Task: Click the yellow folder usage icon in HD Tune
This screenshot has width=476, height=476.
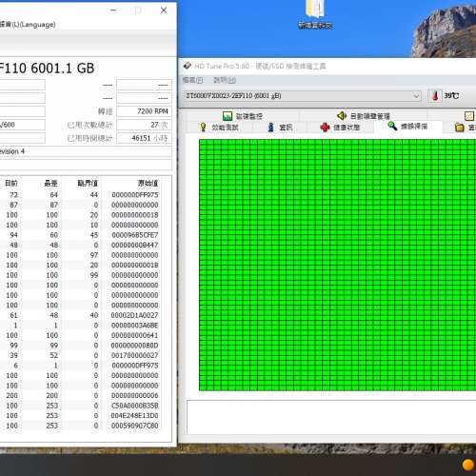Action: pos(459,128)
